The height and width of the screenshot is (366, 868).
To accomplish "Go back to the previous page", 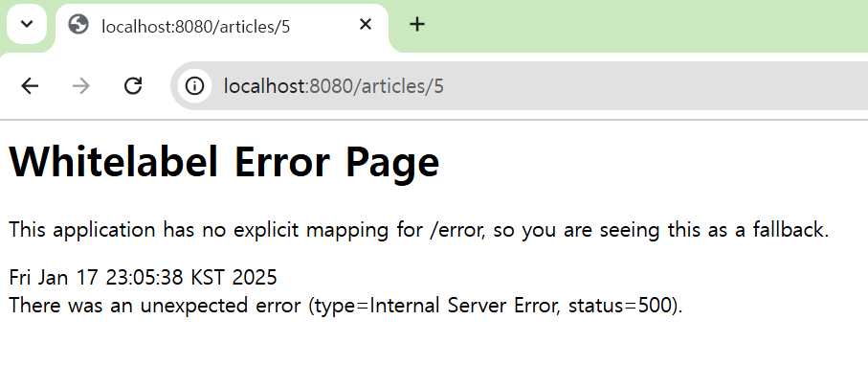I will click(x=30, y=86).
